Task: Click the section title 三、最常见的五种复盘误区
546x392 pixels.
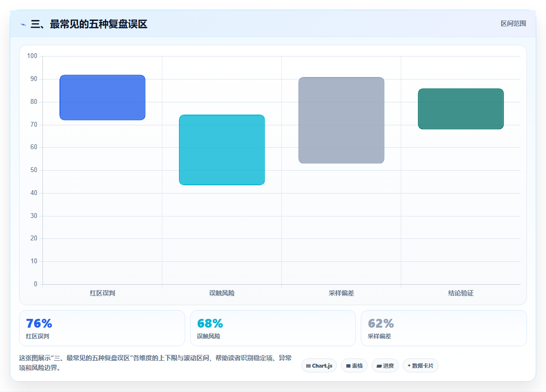Action: 89,24
